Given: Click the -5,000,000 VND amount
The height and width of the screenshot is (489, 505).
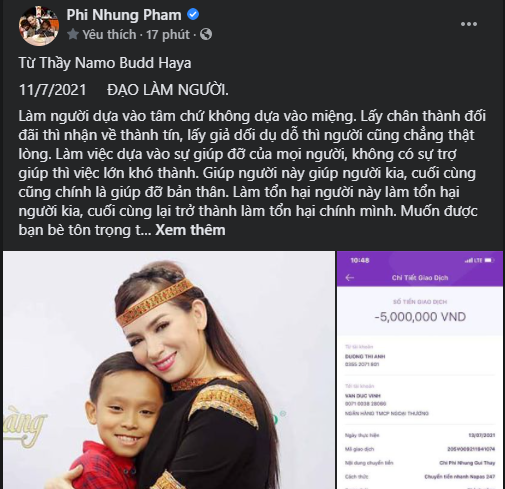Looking at the screenshot, I should click(x=420, y=317).
